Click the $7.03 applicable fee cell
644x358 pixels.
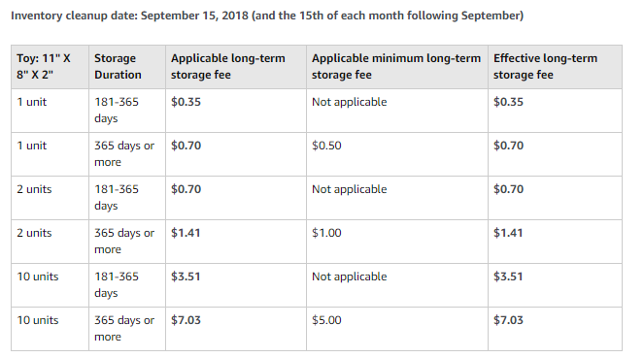click(236, 329)
